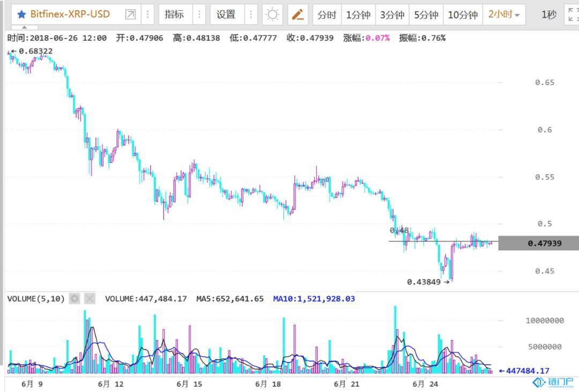Open the 2小时 interval dropdown
This screenshot has width=579, height=392.
(504, 15)
